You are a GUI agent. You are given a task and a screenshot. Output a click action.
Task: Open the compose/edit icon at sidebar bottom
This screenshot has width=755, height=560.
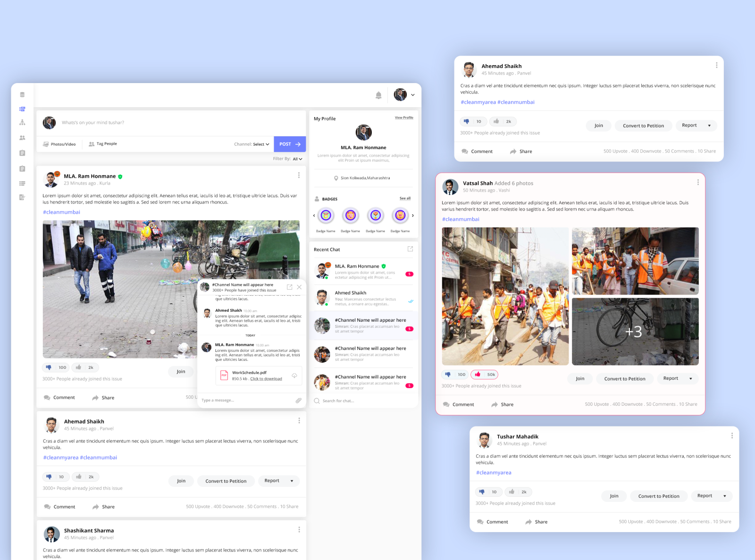[22, 197]
